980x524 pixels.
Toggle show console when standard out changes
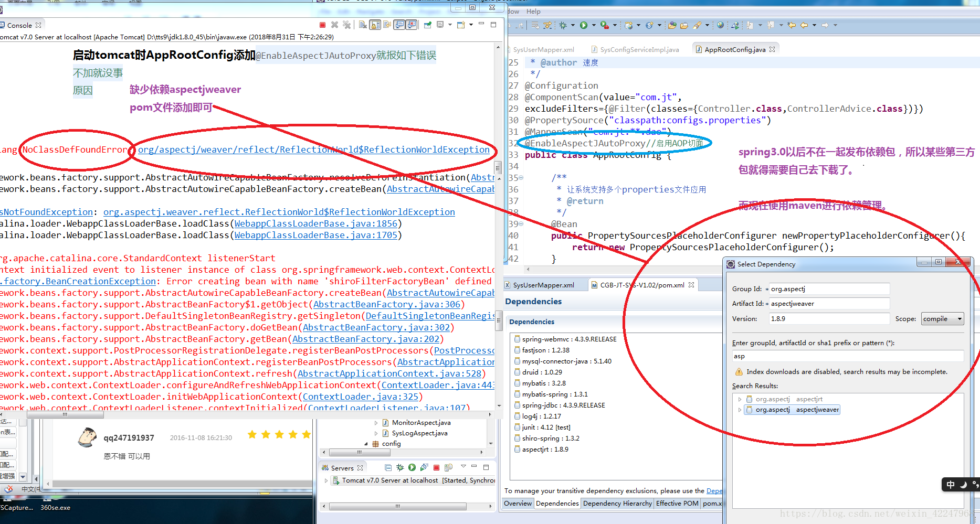399,25
